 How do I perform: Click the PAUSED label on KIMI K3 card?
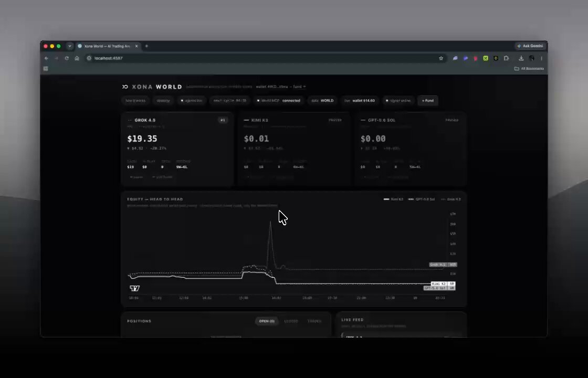click(335, 120)
